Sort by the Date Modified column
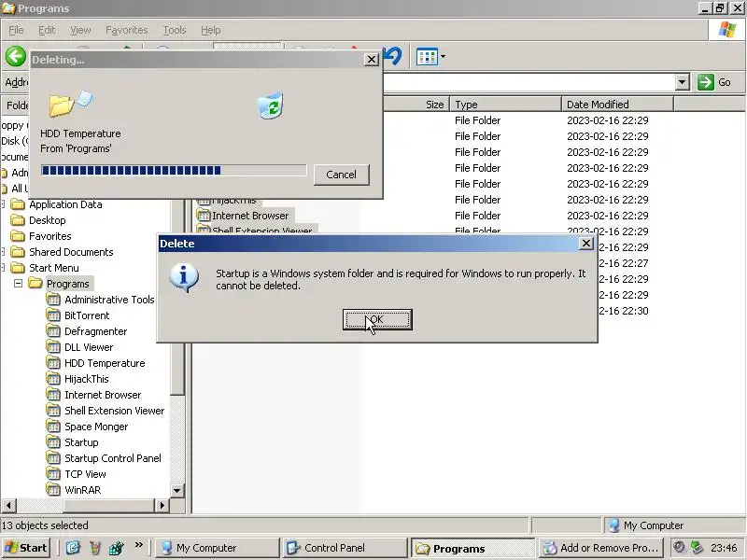Screen dimensions: 747x560 [x=617, y=105]
